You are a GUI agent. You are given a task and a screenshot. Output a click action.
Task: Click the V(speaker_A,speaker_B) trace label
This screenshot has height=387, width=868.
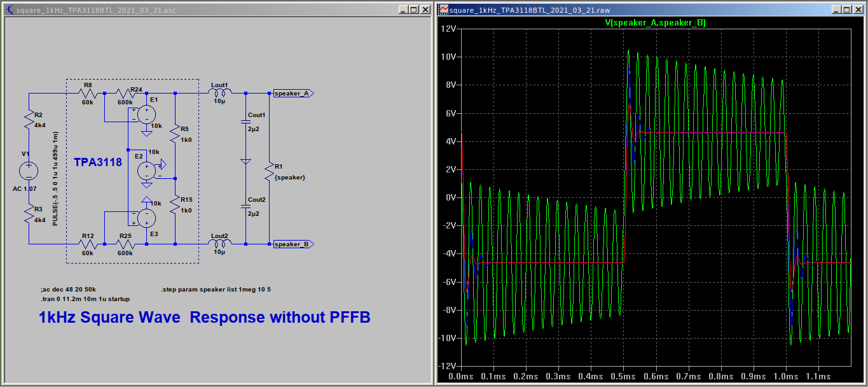coord(654,22)
